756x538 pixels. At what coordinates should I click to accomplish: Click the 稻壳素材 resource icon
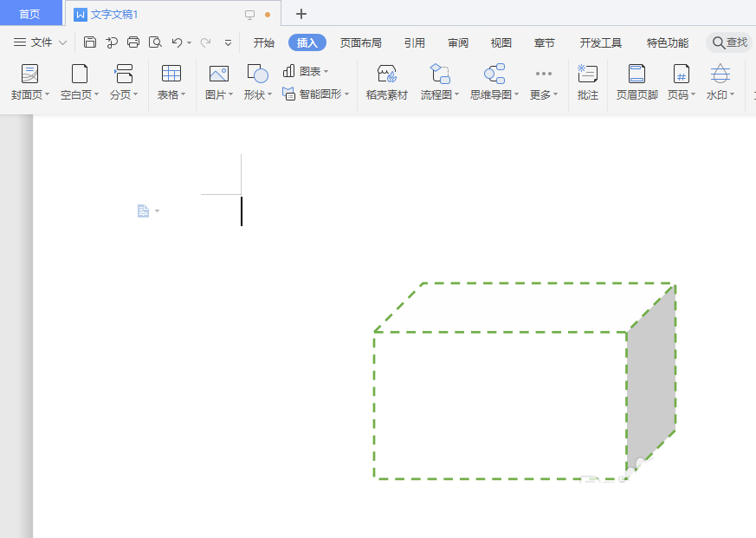pyautogui.click(x=384, y=82)
